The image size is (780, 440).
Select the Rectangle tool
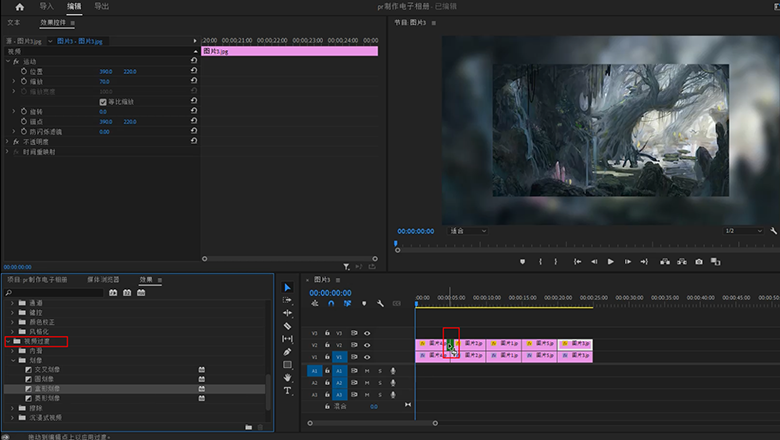[x=287, y=365]
